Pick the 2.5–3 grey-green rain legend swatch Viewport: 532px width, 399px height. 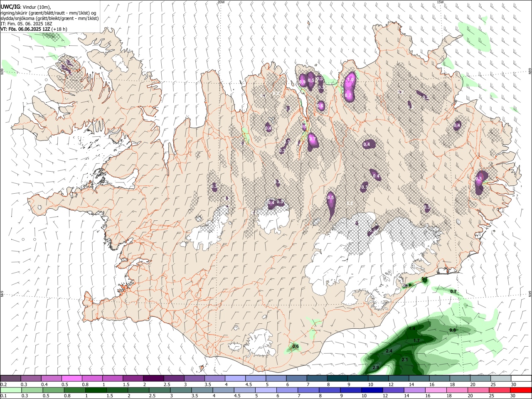[x=160, y=390]
